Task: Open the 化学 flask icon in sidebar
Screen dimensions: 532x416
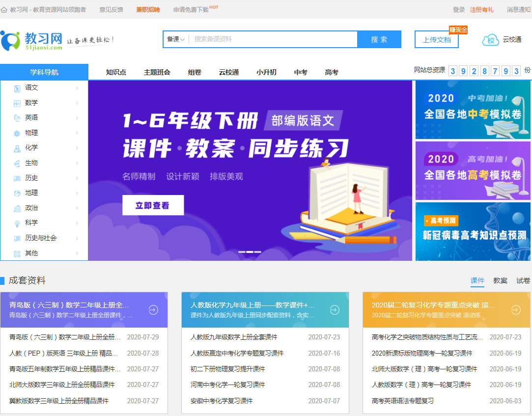Action: (17, 148)
